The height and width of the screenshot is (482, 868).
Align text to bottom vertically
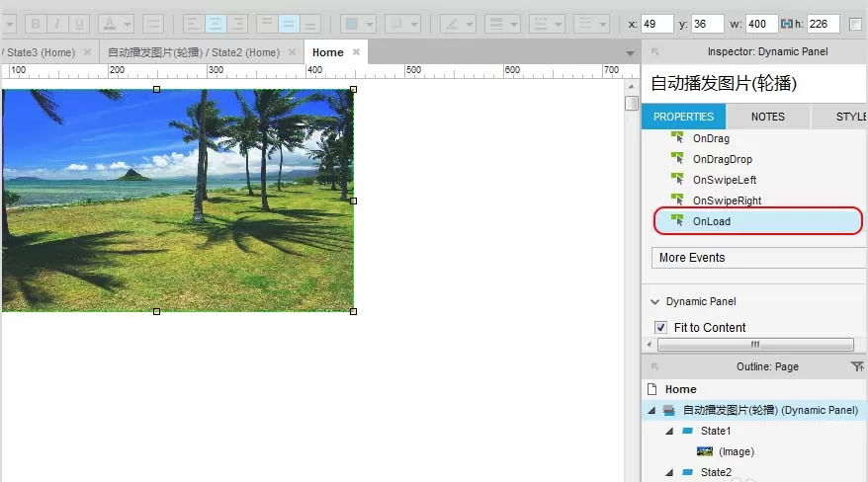[x=310, y=24]
